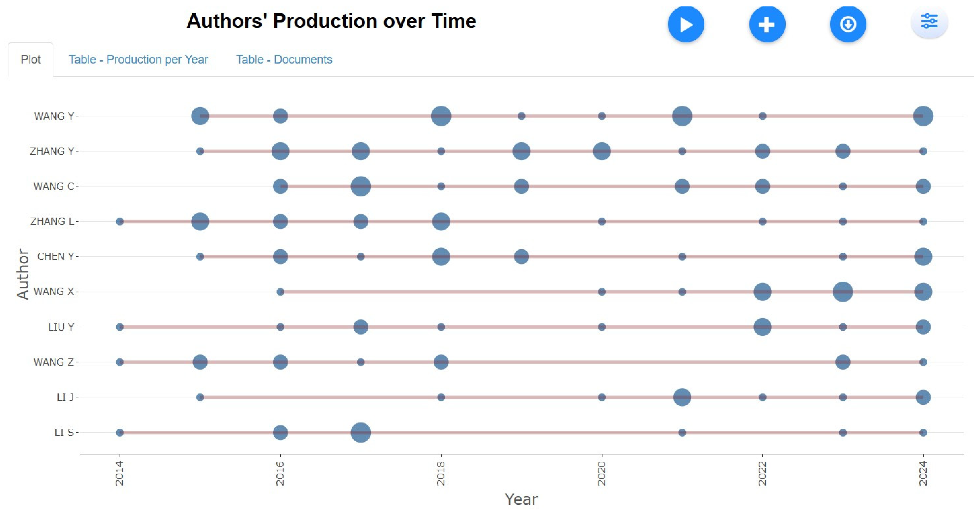The image size is (980, 510).
Task: Click LI S small bubble for 2021
Action: (682, 432)
